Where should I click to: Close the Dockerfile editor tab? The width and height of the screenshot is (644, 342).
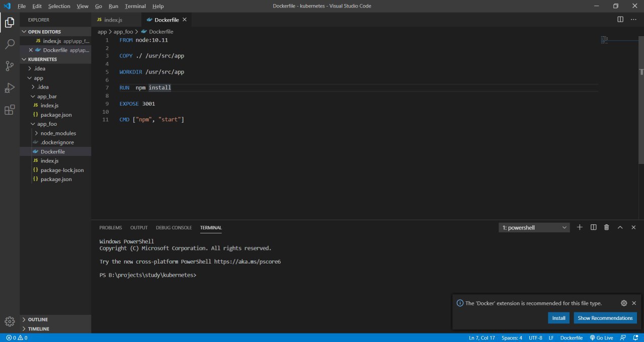tap(185, 20)
